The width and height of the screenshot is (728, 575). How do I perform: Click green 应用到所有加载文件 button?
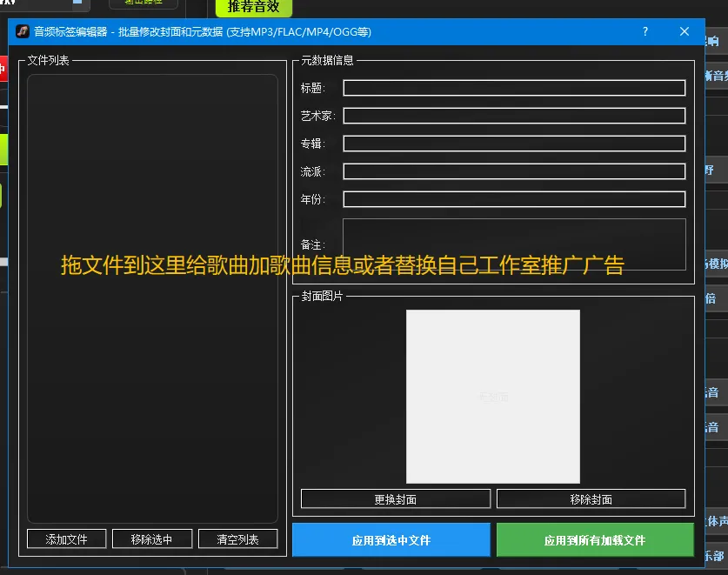[595, 539]
